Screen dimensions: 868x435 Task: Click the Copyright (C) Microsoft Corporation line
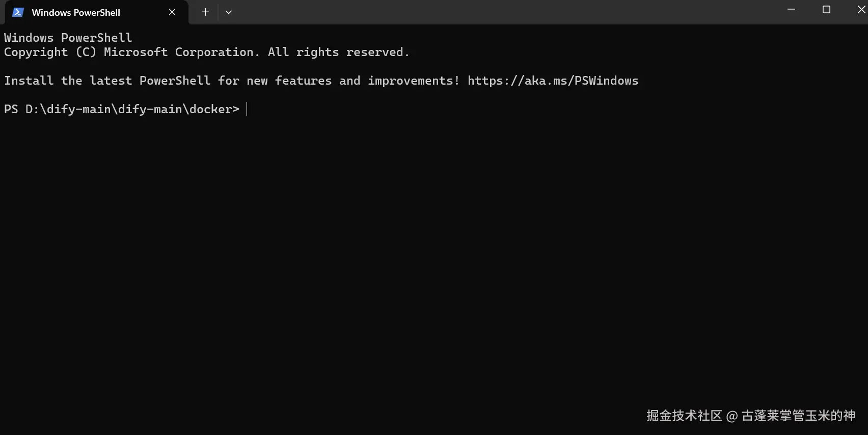206,52
